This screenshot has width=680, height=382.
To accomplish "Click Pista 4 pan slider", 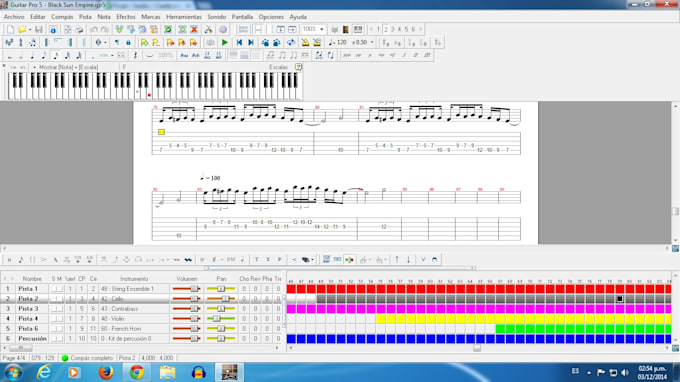I will point(221,319).
